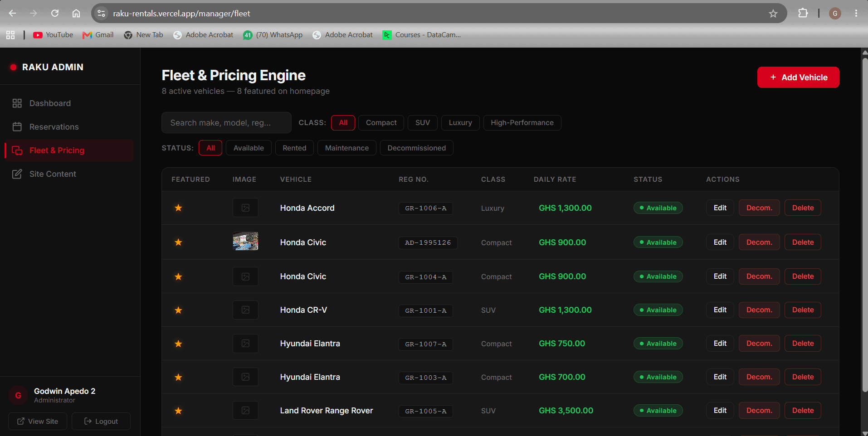This screenshot has width=868, height=436.
Task: Toggle featured star for Hyundai Elantra GR-1003-A
Action: [x=179, y=377]
